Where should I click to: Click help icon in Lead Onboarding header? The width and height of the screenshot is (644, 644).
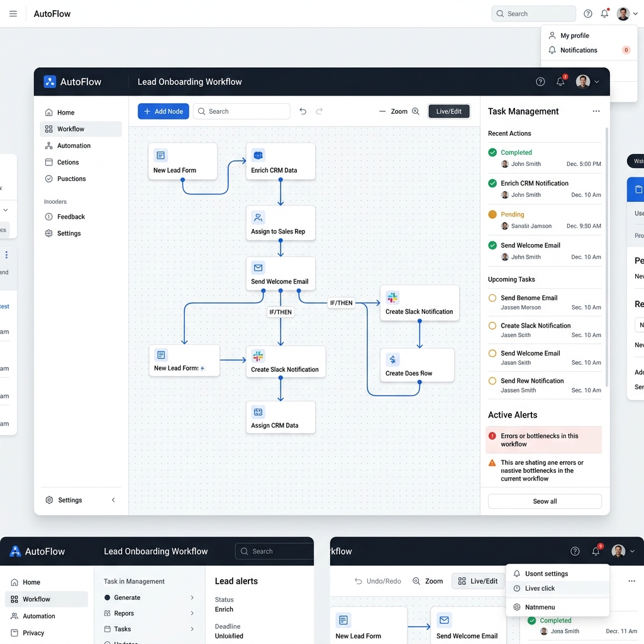(x=540, y=82)
